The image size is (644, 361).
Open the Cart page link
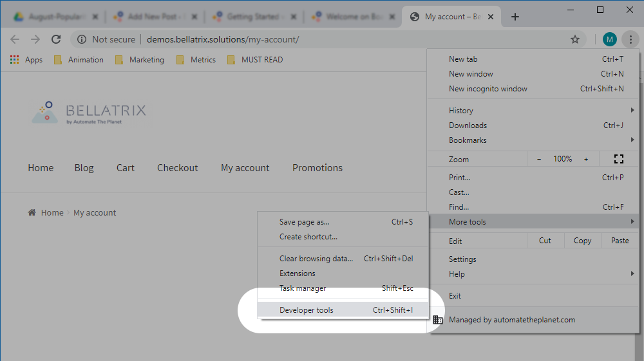126,168
